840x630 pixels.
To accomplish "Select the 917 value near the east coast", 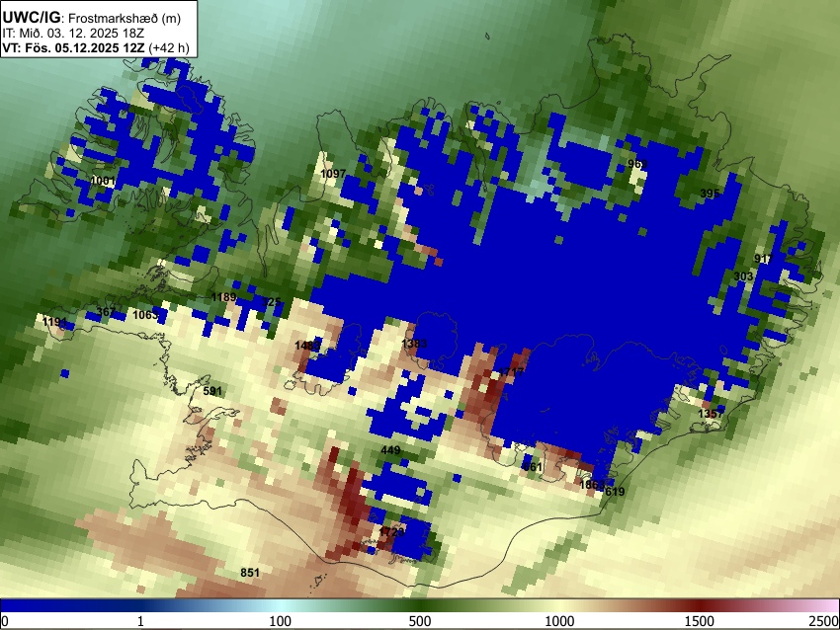I will (763, 259).
